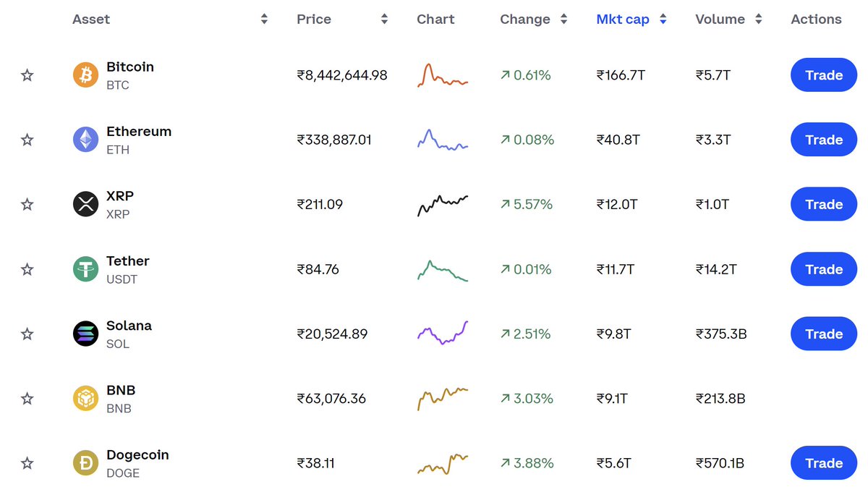Click the Actions column header
Screen dimensions: 868x487
pyautogui.click(x=816, y=20)
